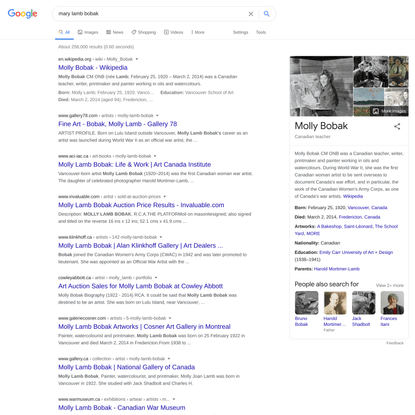Image resolution: width=415 pixels, height=415 pixels.
Task: Click the Feedback link below panel
Action: (x=395, y=343)
